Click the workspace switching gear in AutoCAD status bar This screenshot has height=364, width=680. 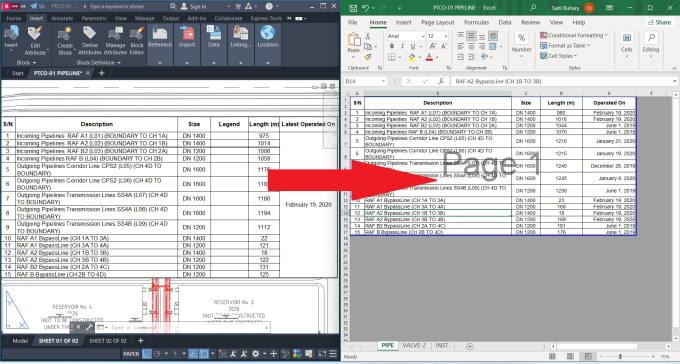pyautogui.click(x=255, y=354)
